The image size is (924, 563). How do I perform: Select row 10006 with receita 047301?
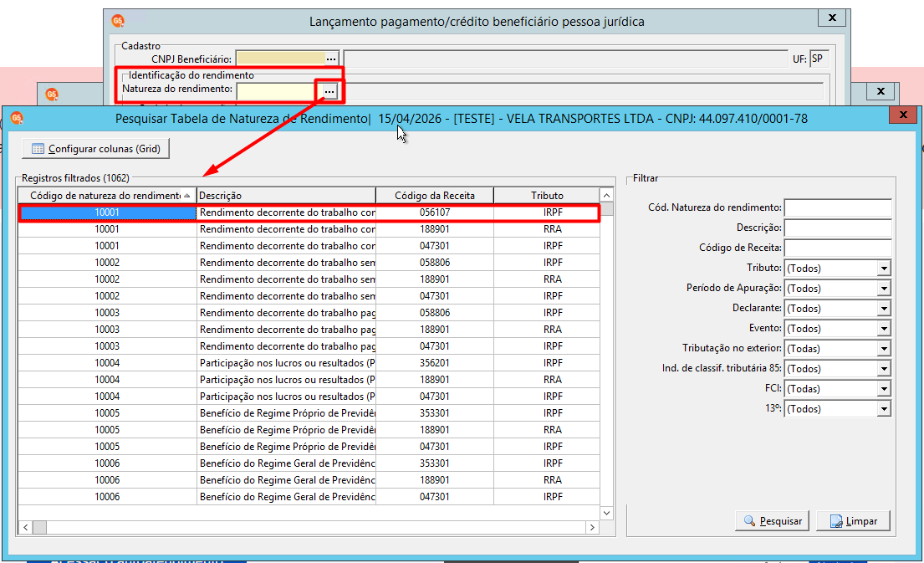pyautogui.click(x=309, y=496)
